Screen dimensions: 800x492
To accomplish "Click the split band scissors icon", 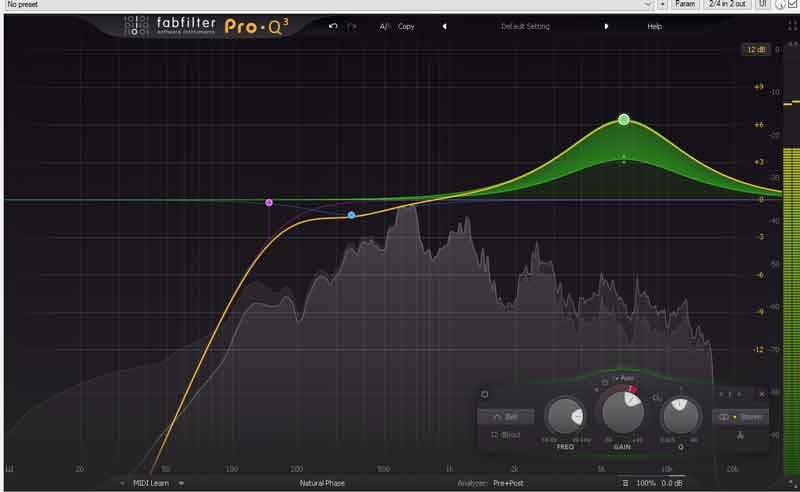I will (740, 435).
